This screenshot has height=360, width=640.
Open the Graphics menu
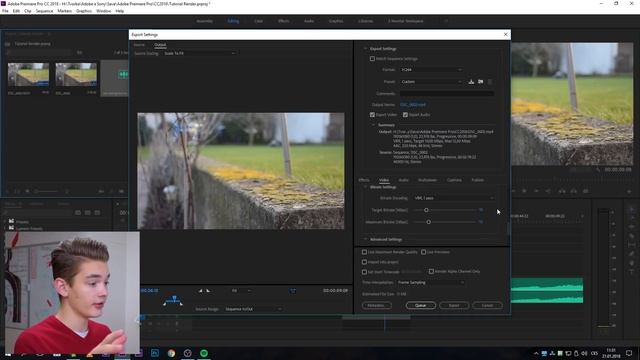click(84, 11)
